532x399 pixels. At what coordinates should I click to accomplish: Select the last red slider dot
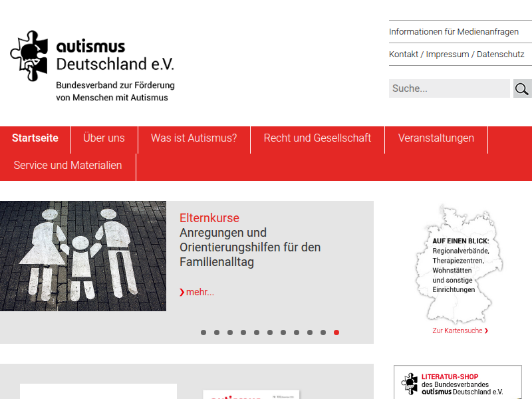336,332
